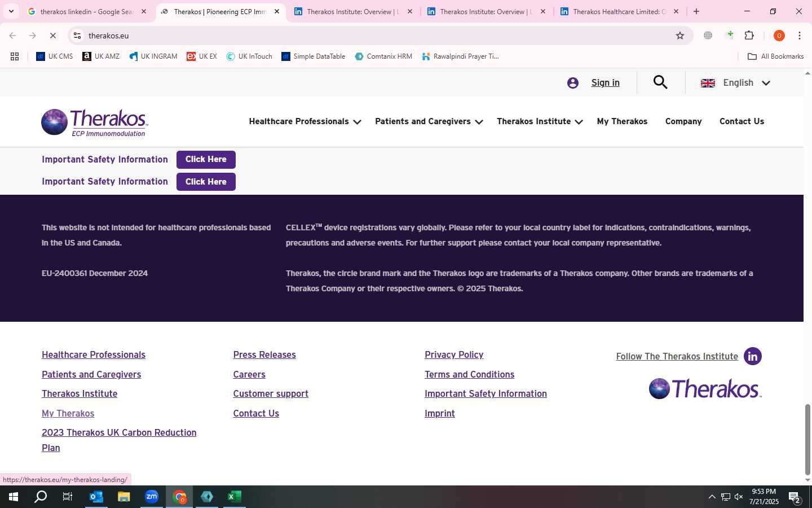Open Windows taskbar search
This screenshot has height=508, width=812.
(41, 497)
